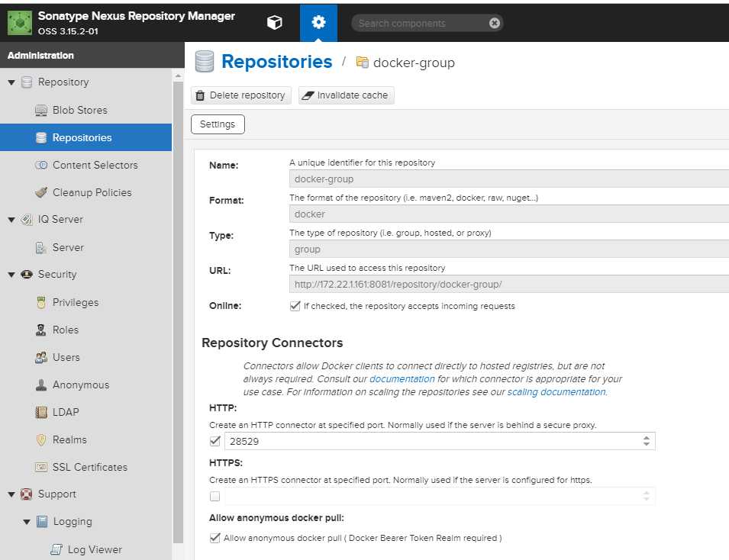
Task: Open Server under IQ Server
Action: [68, 248]
